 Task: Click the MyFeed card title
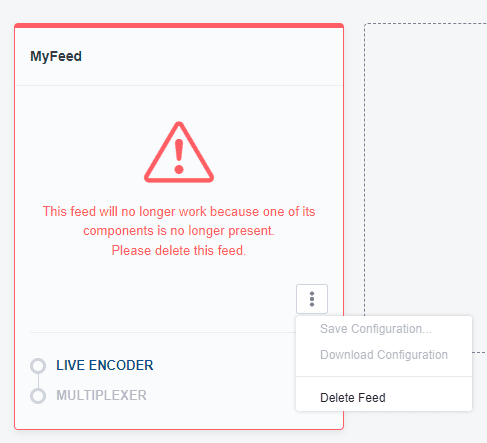56,56
